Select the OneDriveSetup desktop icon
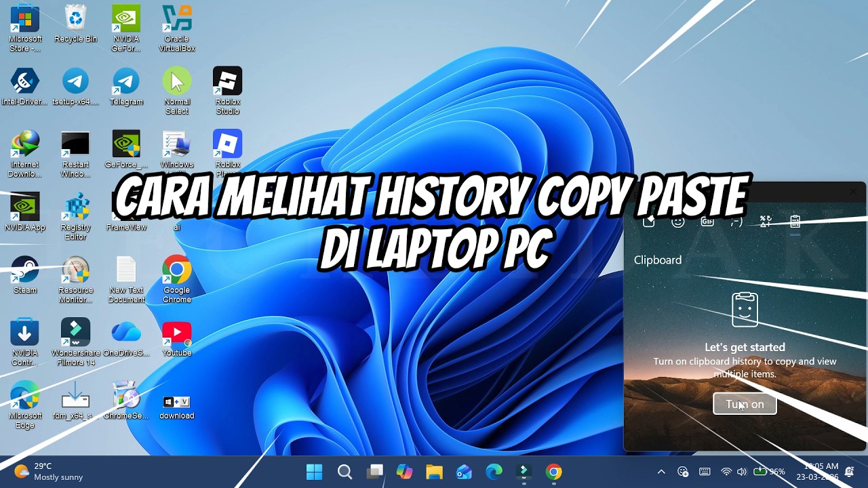 tap(126, 338)
